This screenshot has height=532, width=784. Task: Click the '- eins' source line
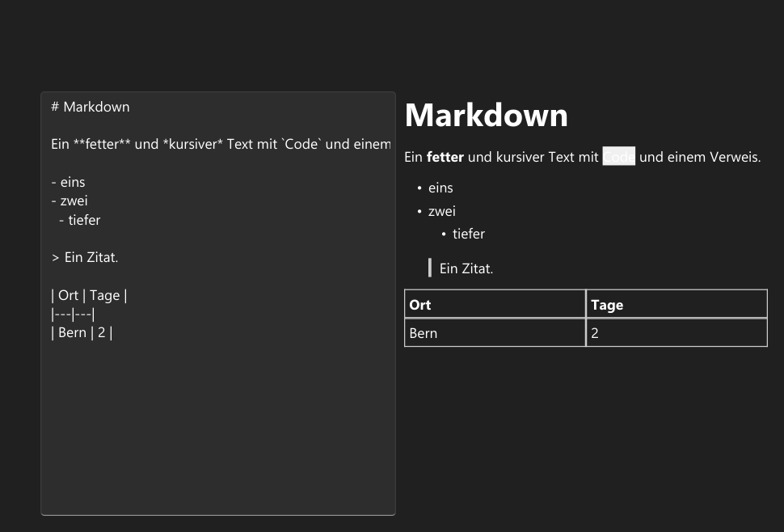pos(68,182)
